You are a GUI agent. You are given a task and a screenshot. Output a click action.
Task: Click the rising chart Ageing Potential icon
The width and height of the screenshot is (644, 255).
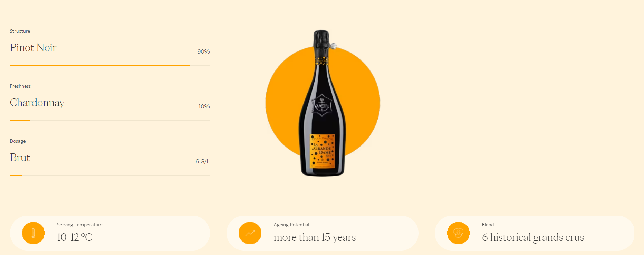(x=250, y=233)
